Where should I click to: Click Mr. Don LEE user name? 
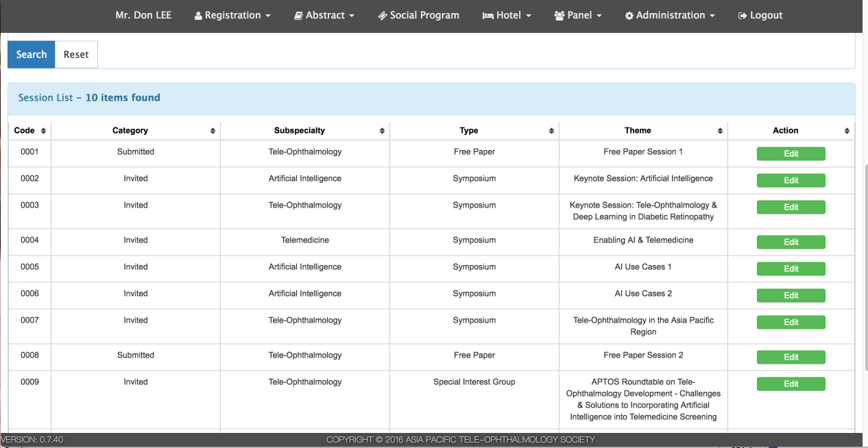[143, 15]
